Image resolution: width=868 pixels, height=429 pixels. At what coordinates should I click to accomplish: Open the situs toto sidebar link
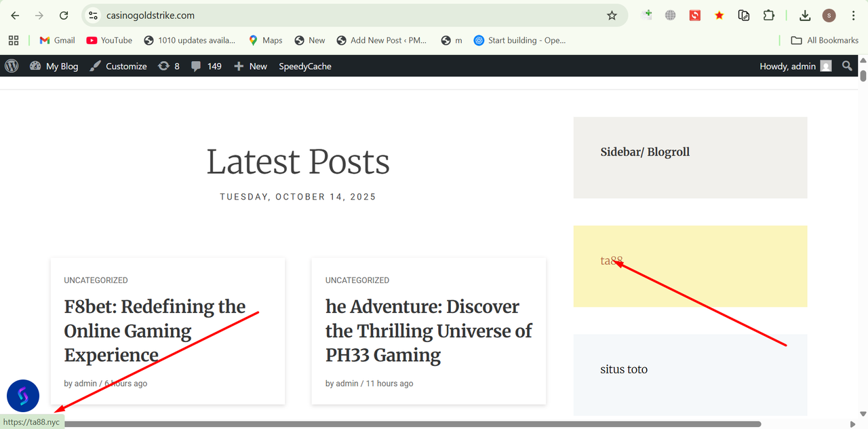tap(624, 369)
